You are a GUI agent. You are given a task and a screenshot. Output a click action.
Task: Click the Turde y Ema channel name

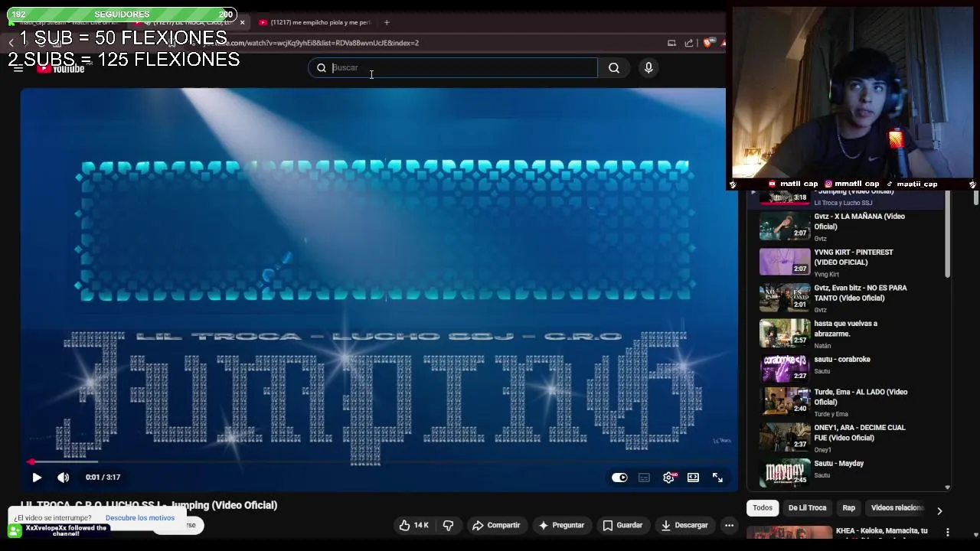coord(831,414)
